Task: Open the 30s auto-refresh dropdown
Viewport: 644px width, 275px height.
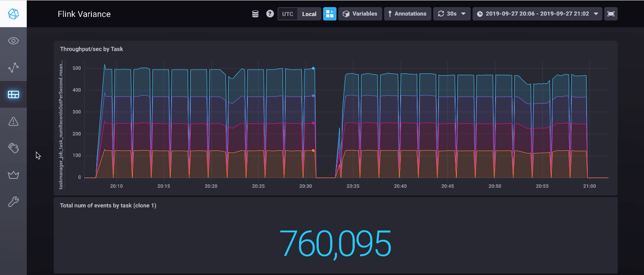Action: pos(452,14)
